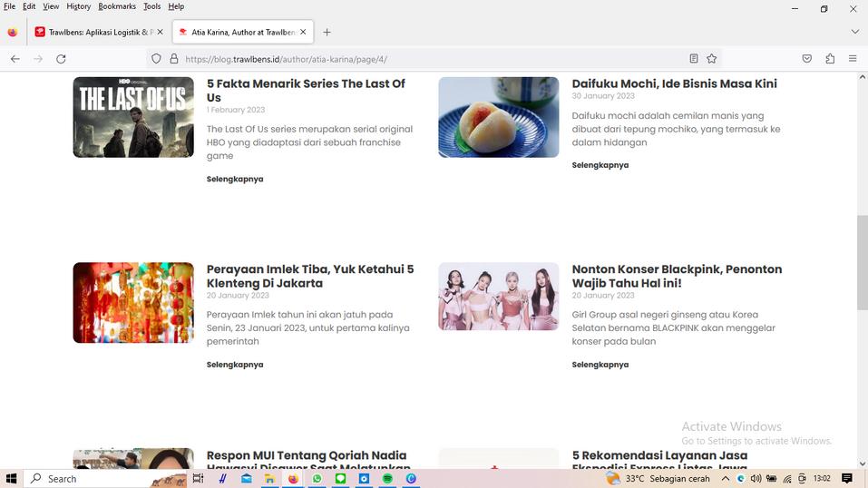Go back to the previous page

[x=15, y=59]
